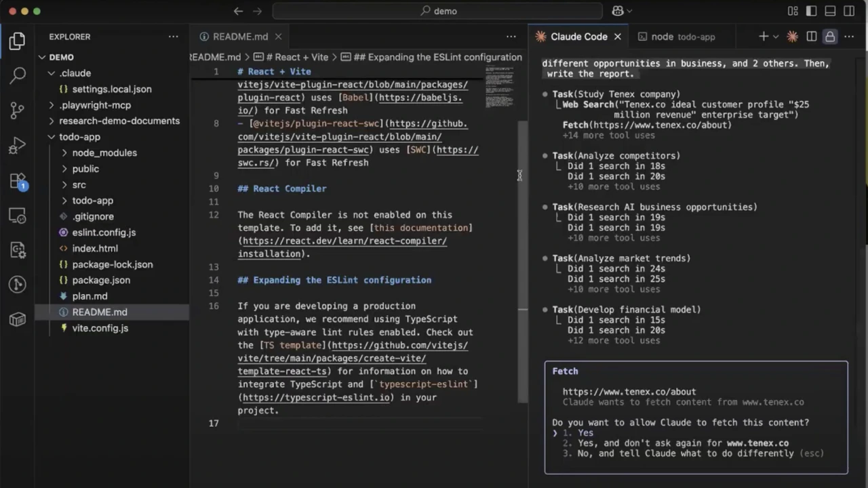Click the split editor icon in right panel
Viewport: 868px width, 488px height.
pyautogui.click(x=811, y=37)
